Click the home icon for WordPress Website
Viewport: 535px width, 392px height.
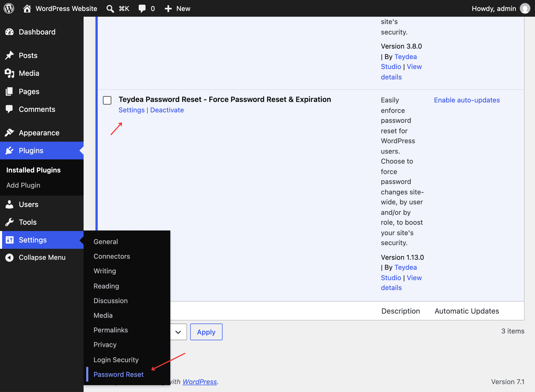[x=27, y=8]
